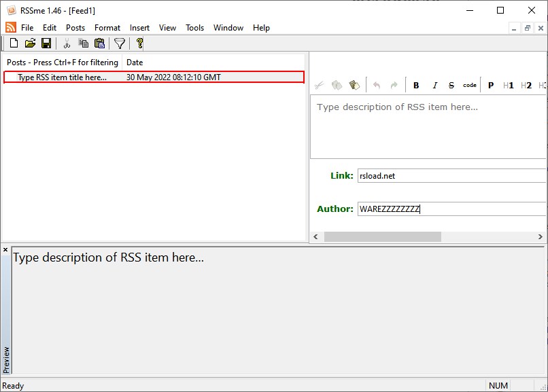Open the View menu
Image resolution: width=548 pixels, height=392 pixels.
tap(167, 28)
